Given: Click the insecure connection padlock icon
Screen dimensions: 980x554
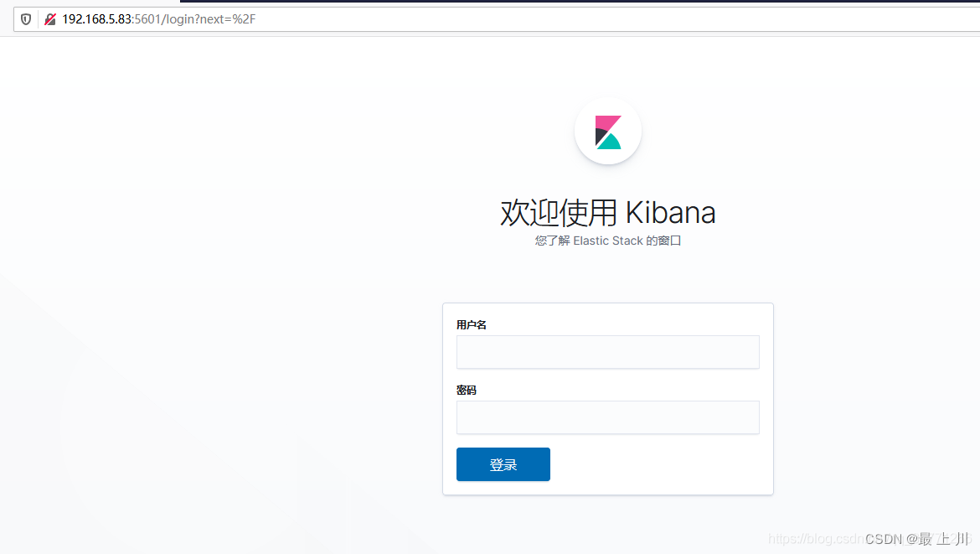Looking at the screenshot, I should pos(50,19).
